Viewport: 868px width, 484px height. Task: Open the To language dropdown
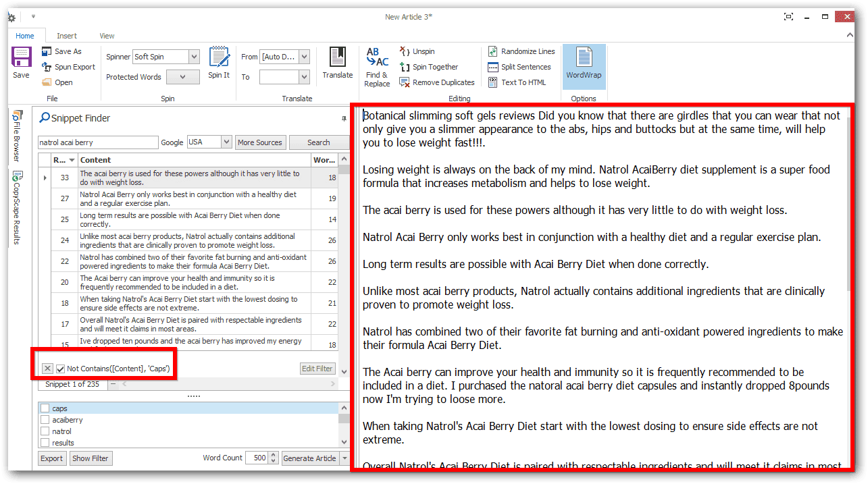pos(304,77)
